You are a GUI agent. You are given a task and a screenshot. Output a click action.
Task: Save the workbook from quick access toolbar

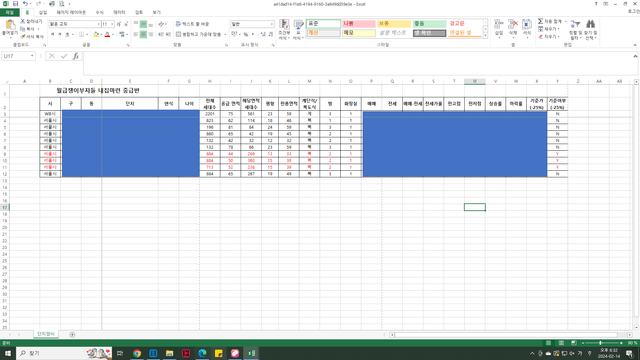[x=15, y=4]
